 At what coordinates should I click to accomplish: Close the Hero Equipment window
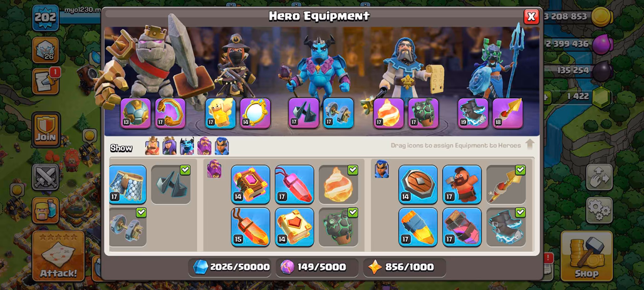[x=531, y=16]
